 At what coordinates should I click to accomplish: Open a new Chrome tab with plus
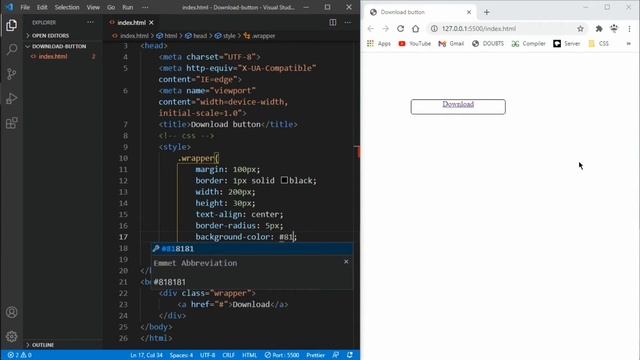pos(487,12)
